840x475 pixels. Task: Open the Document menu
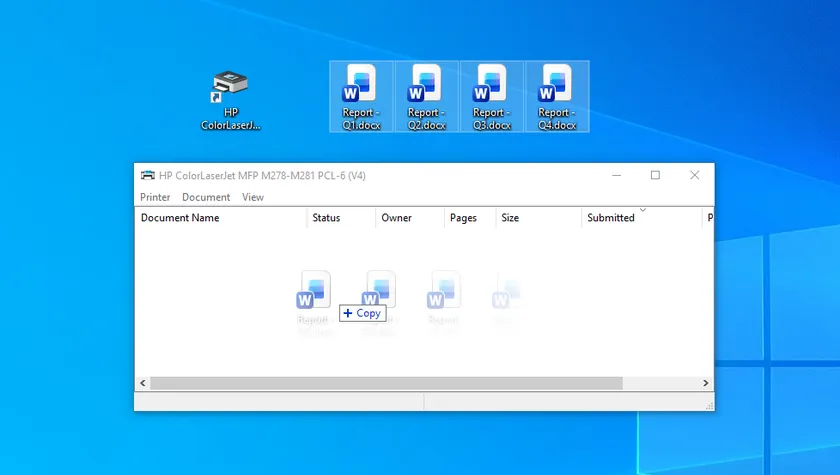click(206, 197)
